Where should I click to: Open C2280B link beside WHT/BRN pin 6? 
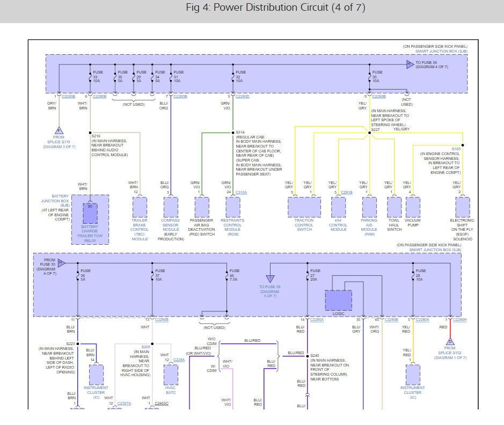click(100, 97)
